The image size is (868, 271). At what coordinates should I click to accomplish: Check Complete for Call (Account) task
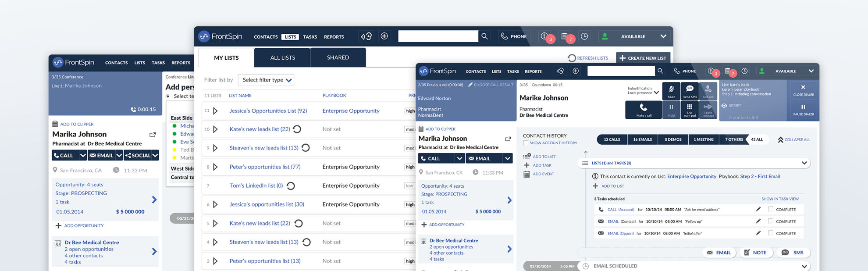(771, 209)
